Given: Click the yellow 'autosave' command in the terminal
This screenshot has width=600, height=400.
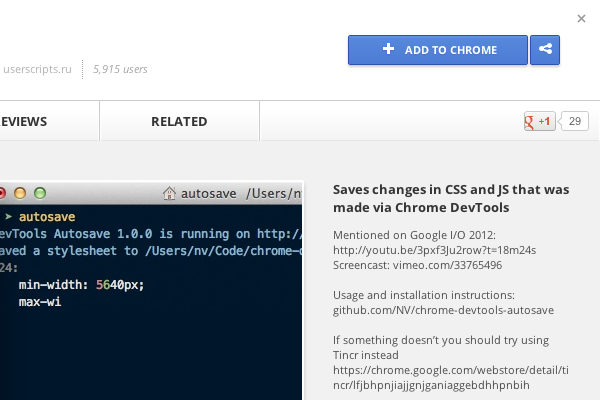Looking at the screenshot, I should [47, 217].
